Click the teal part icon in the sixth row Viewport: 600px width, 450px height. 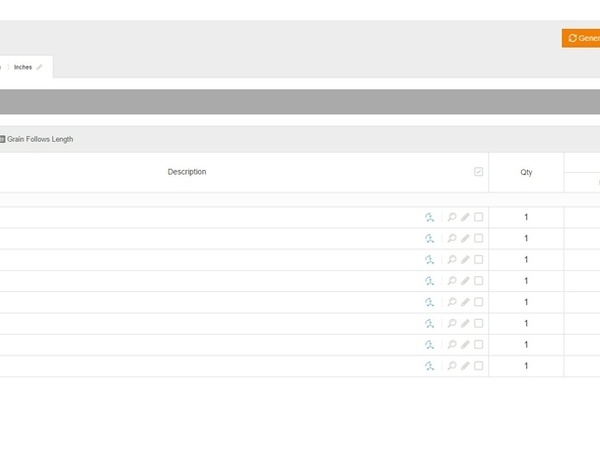tap(429, 323)
